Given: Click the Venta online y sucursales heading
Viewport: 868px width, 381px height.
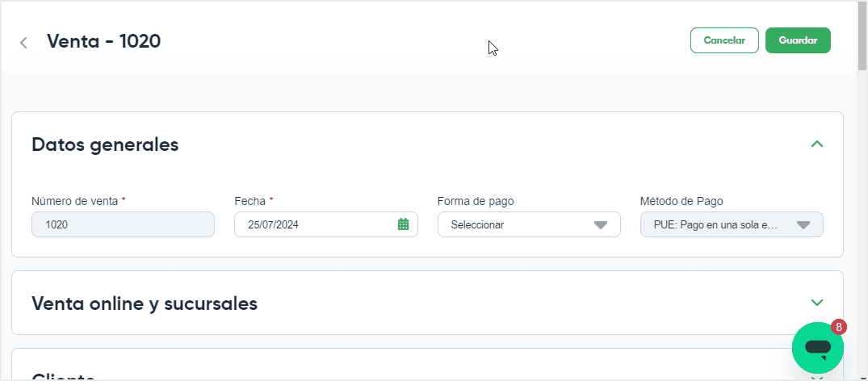Looking at the screenshot, I should [x=145, y=304].
